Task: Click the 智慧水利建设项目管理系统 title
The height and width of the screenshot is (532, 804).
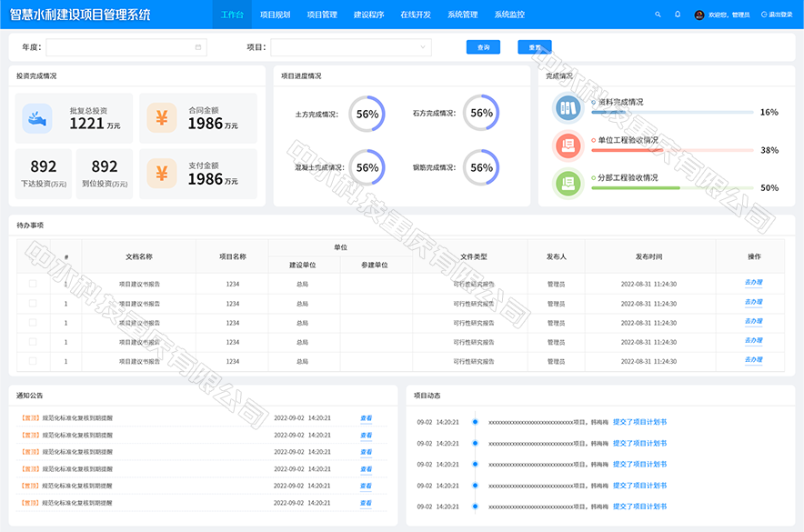Action: pos(80,15)
